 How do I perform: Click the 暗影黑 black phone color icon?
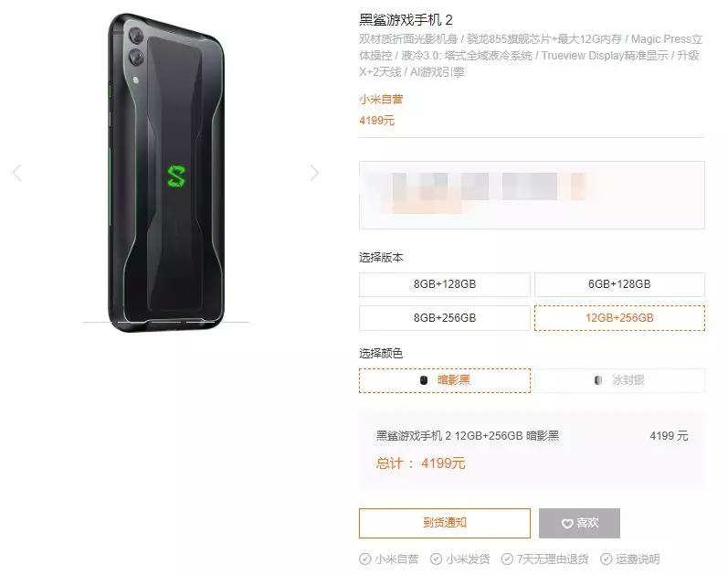click(424, 380)
